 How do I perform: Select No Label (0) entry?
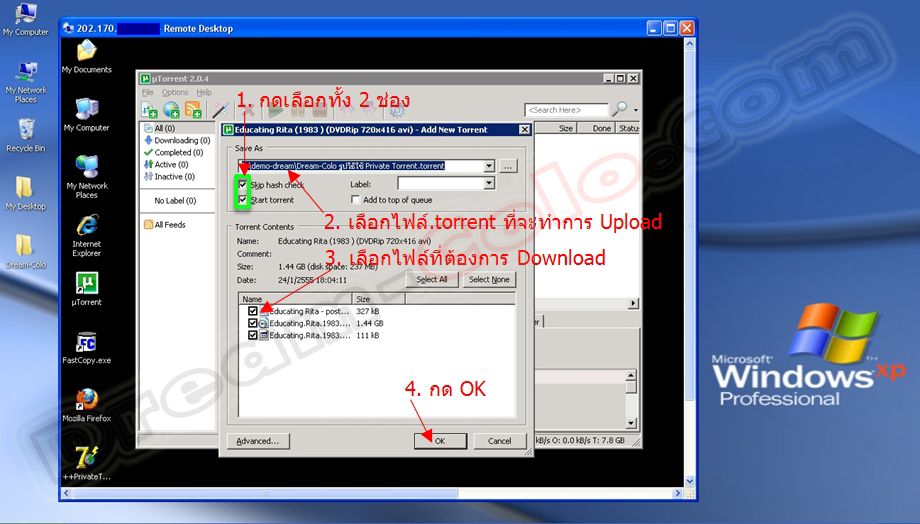[x=175, y=201]
